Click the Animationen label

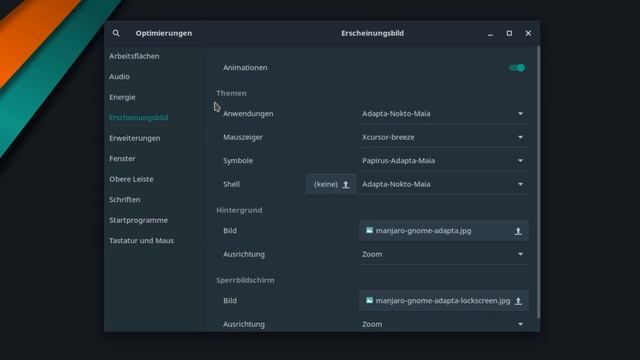pos(245,68)
